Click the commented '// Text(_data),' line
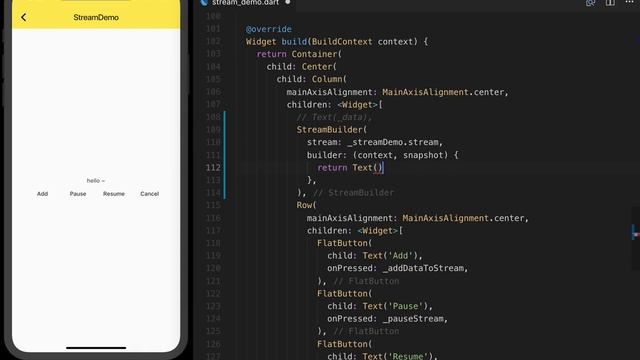 pyautogui.click(x=334, y=117)
